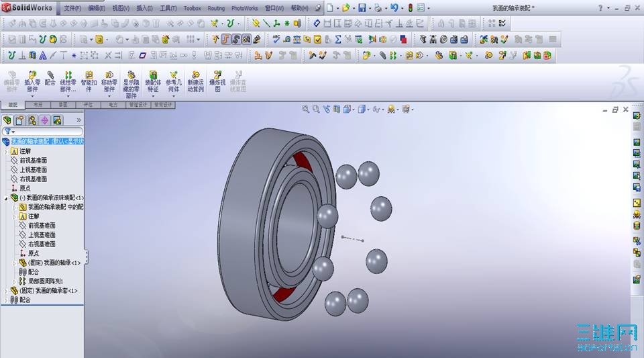Click 显示隐藏的零部件 in the CommandManager
644x358 pixels.
tap(131, 85)
